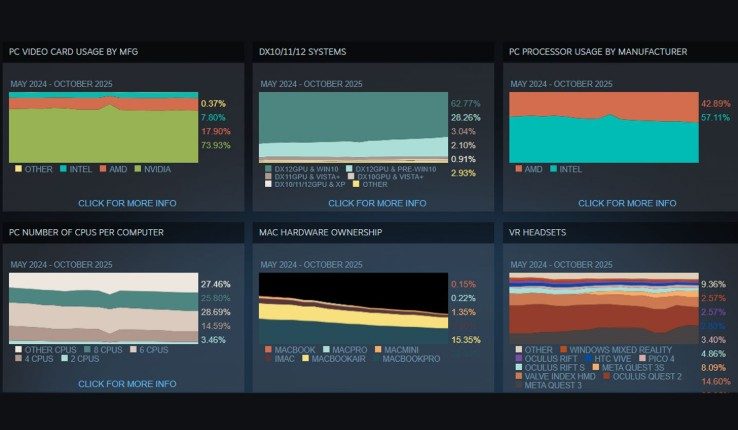Screen dimensions: 738x430
Task: Click the HTC VIVE blue legend swatch
Action: click(x=588, y=358)
